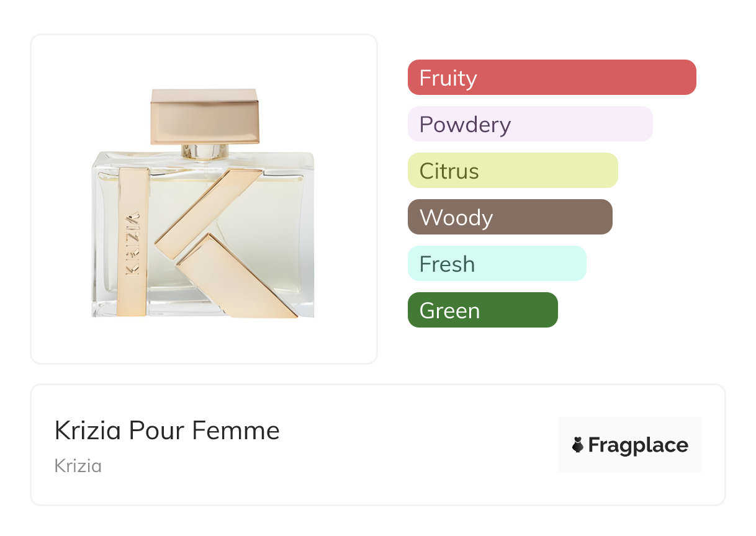Click the brown Woody accord bar
The width and height of the screenshot is (756, 536).
(x=510, y=217)
